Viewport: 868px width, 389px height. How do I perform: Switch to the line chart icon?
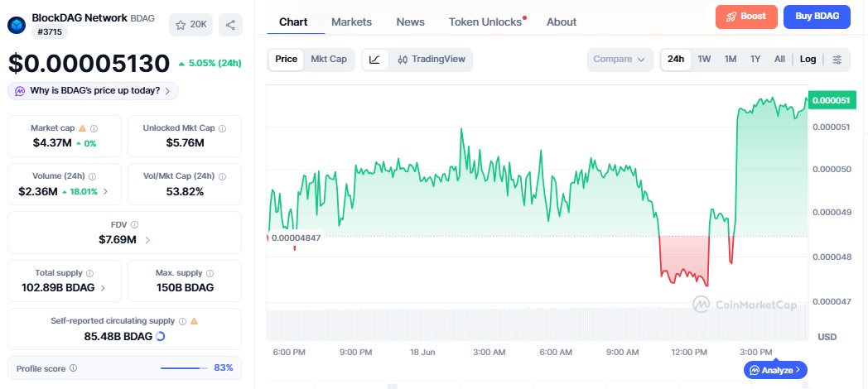pos(374,60)
